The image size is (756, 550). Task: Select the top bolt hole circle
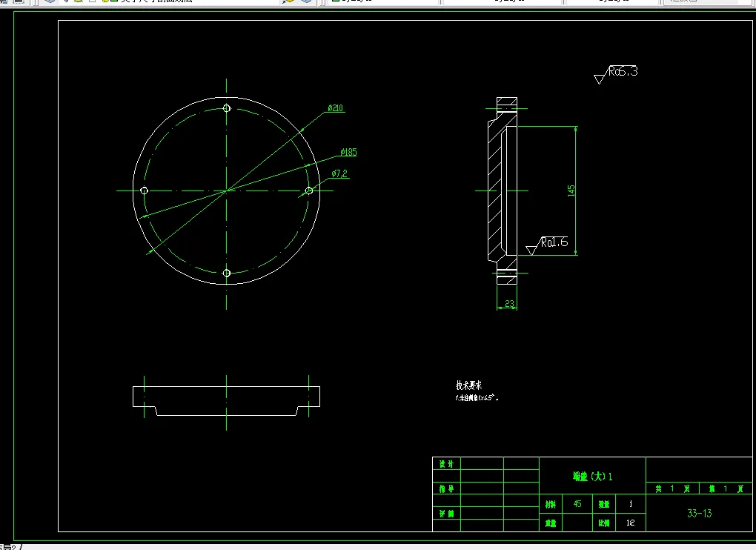(227, 108)
